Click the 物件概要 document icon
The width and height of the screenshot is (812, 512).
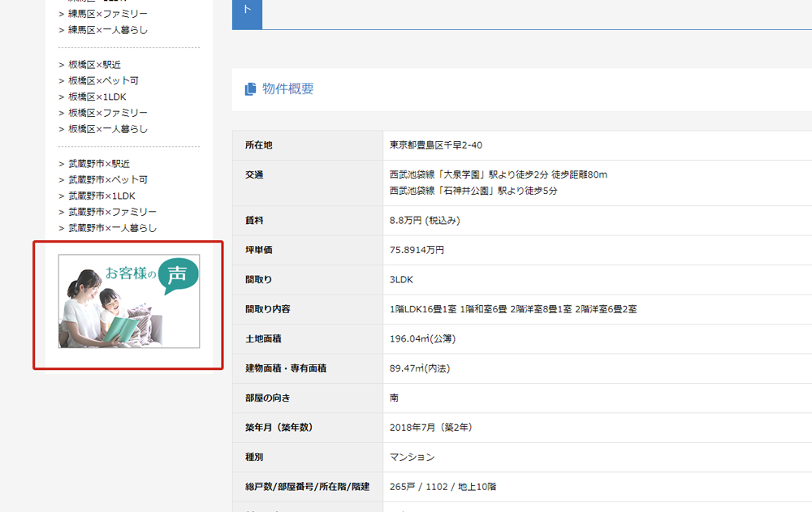click(250, 89)
